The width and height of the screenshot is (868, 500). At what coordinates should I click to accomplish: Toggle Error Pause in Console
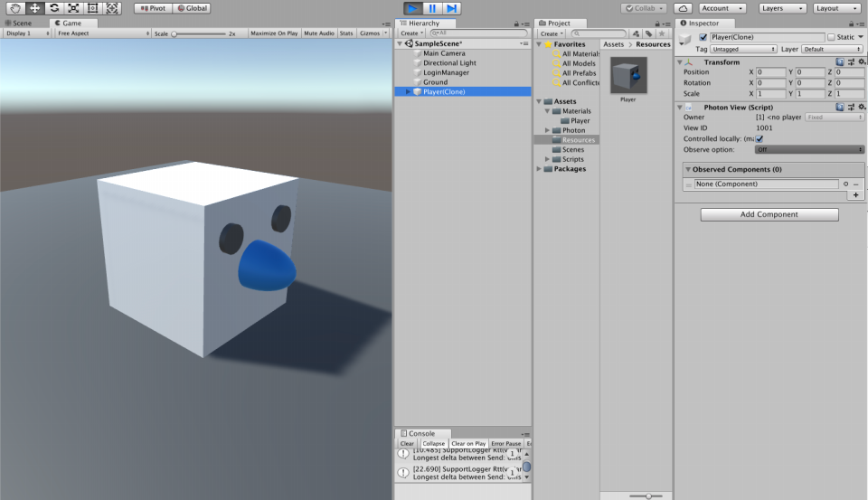(x=506, y=444)
